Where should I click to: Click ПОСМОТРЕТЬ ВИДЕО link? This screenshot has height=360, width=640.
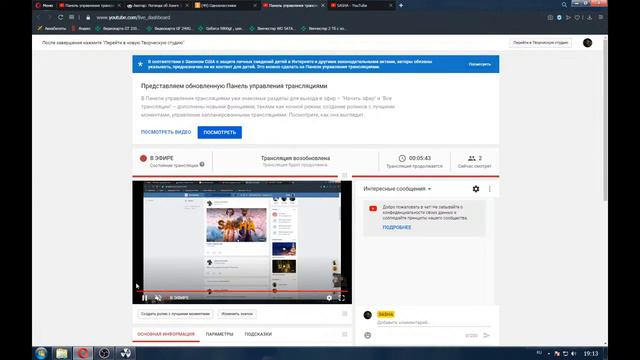[166, 132]
